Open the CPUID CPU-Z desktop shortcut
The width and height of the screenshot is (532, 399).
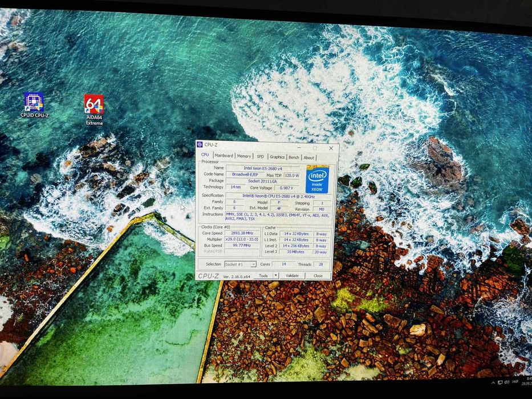[x=34, y=104]
